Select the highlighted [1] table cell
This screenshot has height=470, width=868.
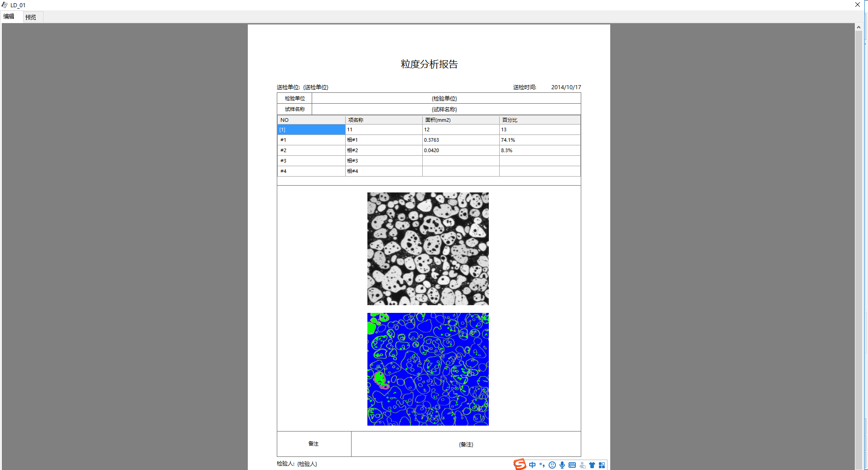click(311, 130)
